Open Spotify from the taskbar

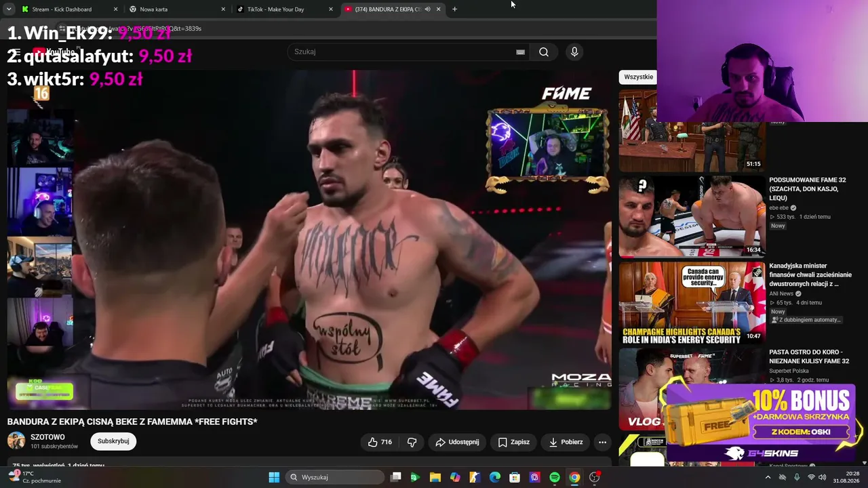tap(555, 477)
